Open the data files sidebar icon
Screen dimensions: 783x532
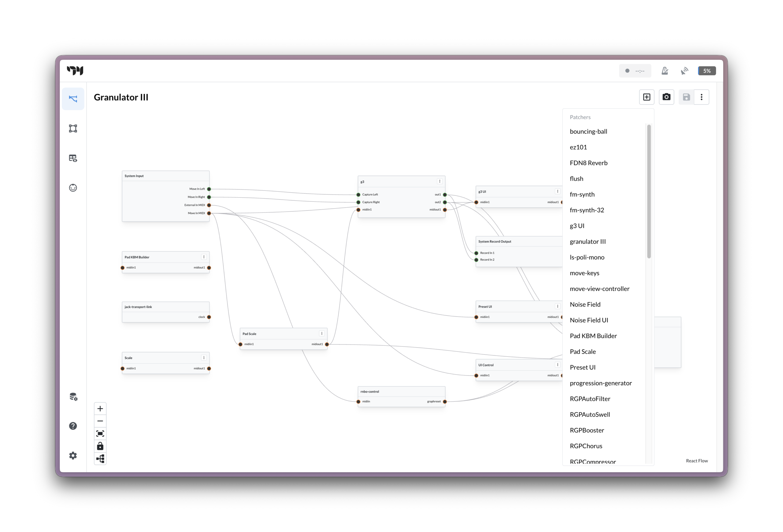[x=73, y=397]
